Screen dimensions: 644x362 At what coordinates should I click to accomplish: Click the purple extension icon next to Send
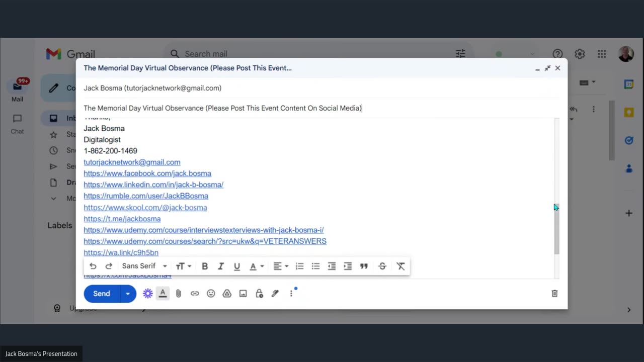[x=147, y=294]
